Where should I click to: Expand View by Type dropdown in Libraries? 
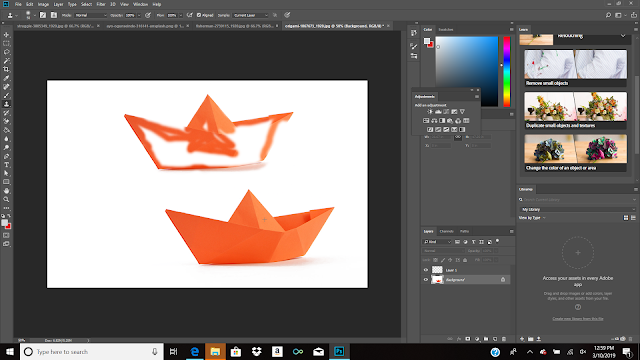coord(532,218)
